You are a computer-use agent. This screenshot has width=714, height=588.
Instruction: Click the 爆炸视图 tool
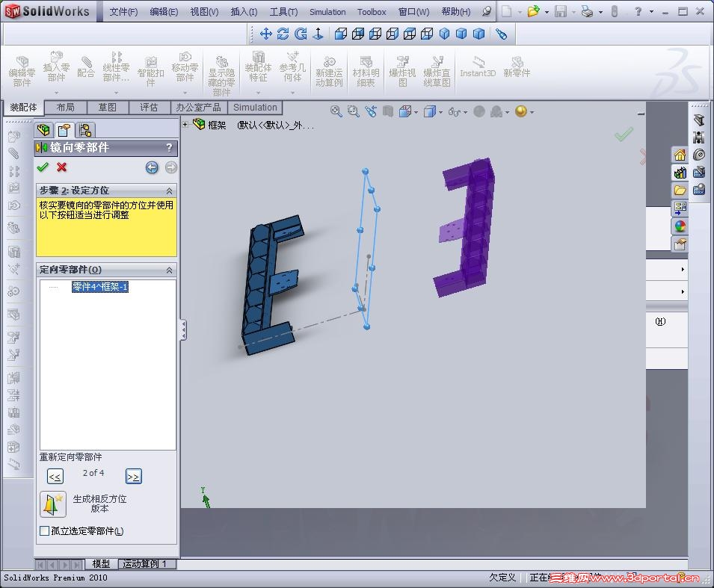pos(402,72)
